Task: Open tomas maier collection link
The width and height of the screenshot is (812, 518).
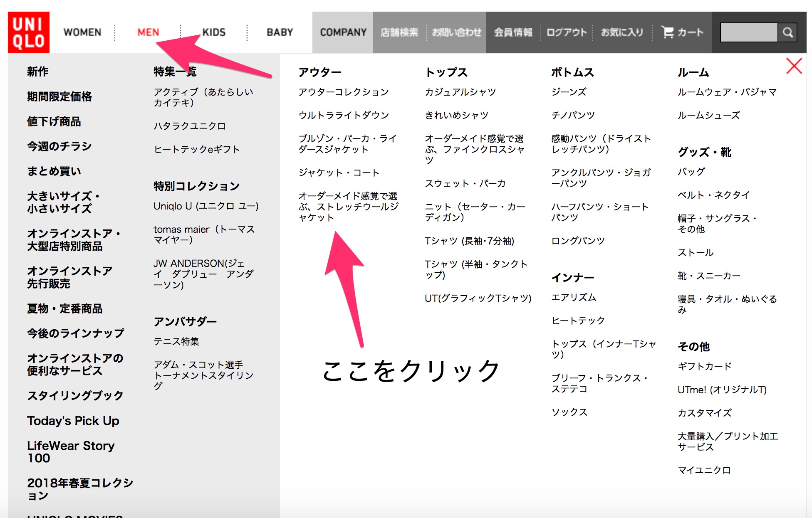Action: (x=204, y=234)
